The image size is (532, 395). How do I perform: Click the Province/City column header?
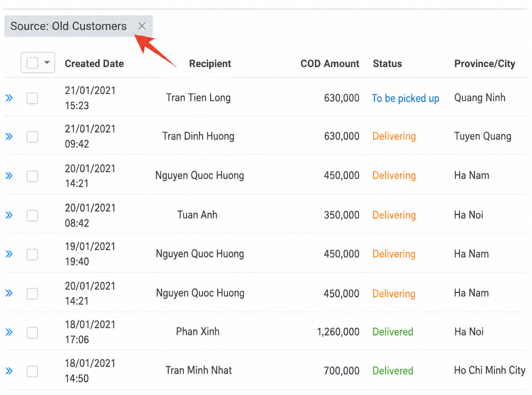(x=484, y=64)
